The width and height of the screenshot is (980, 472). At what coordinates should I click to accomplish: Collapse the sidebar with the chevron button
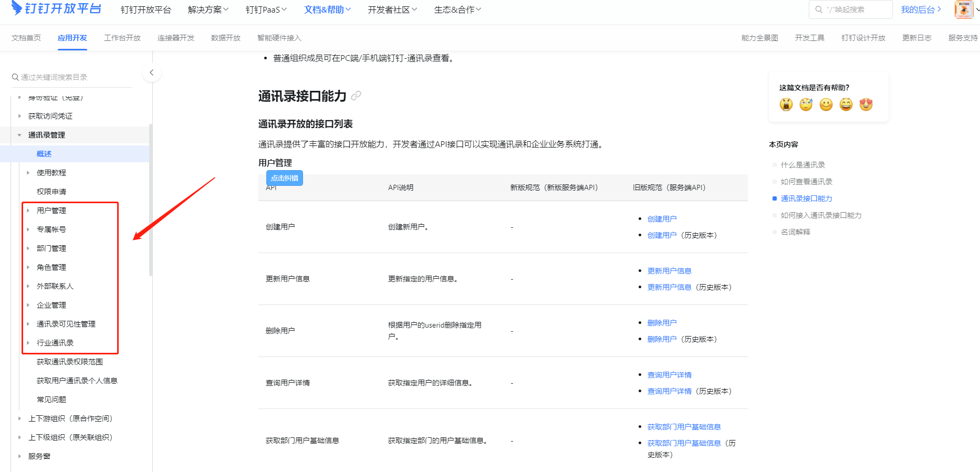point(151,72)
